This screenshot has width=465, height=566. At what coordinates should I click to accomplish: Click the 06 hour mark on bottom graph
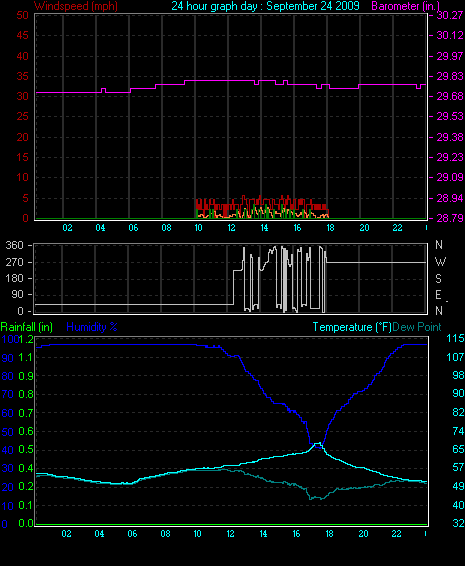(x=132, y=534)
